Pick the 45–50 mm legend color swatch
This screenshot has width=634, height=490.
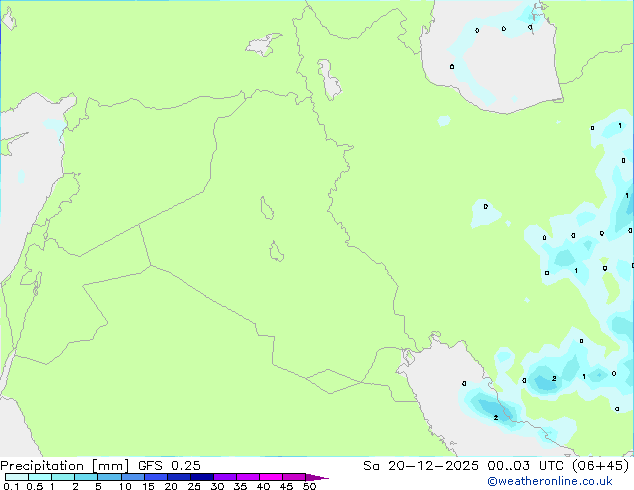294,477
